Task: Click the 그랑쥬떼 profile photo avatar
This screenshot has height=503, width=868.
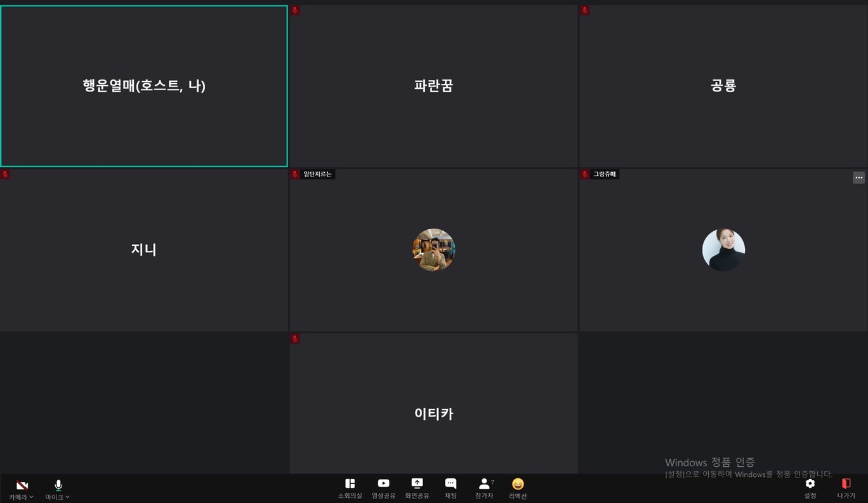Action: point(723,250)
